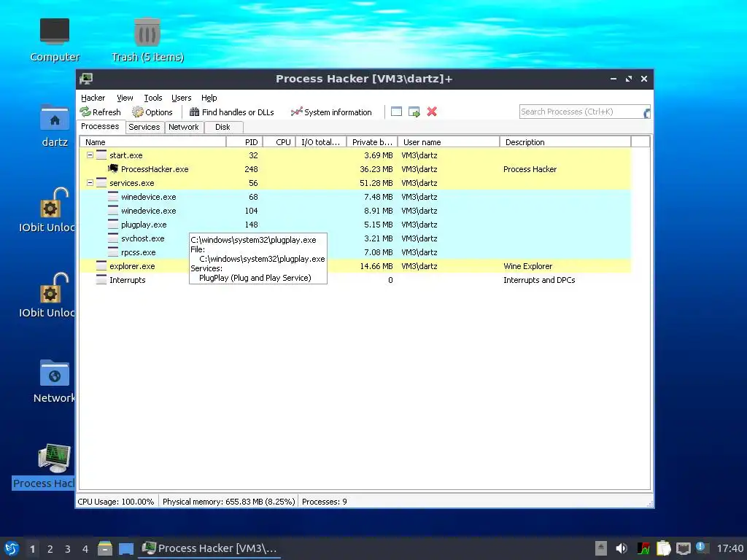The height and width of the screenshot is (560, 747).
Task: Switch to workspace 3 in taskbar
Action: pyautogui.click(x=68, y=549)
